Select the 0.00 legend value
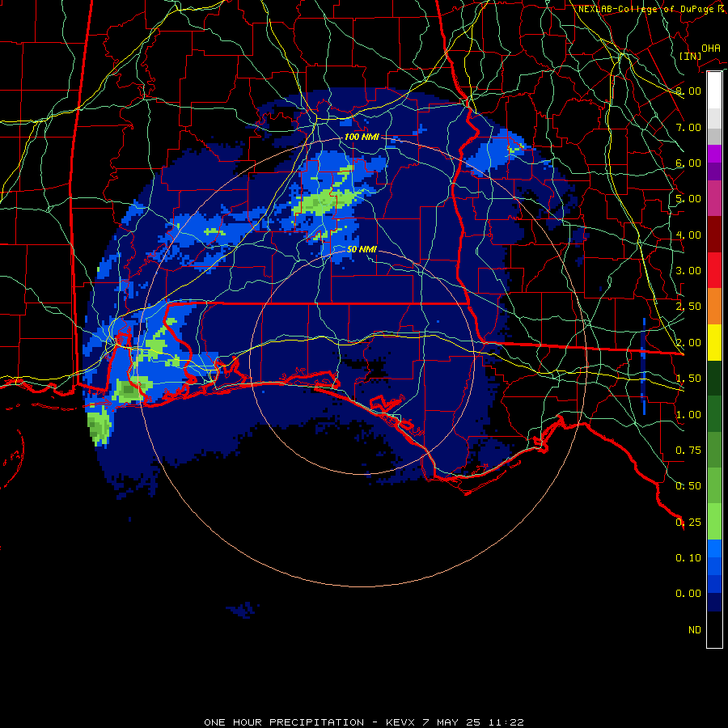Viewport: 728px width, 728px height. point(688,594)
